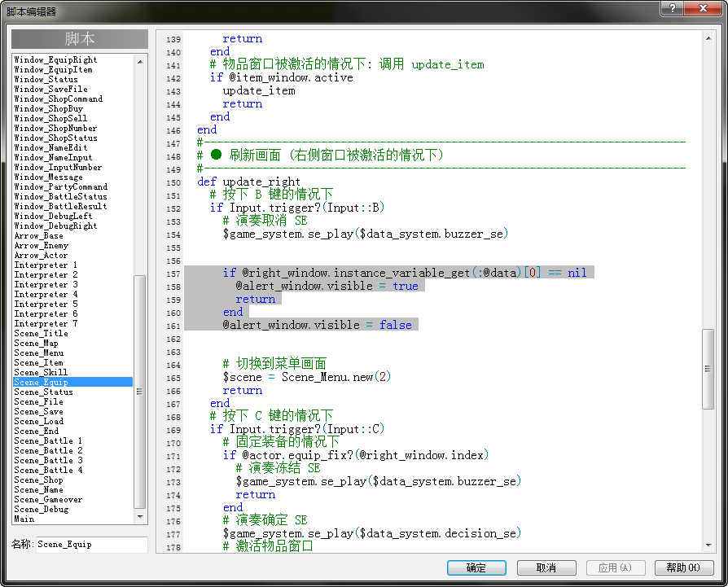This screenshot has height=587, width=728.
Task: Select the Scene_Name script
Action: point(38,489)
